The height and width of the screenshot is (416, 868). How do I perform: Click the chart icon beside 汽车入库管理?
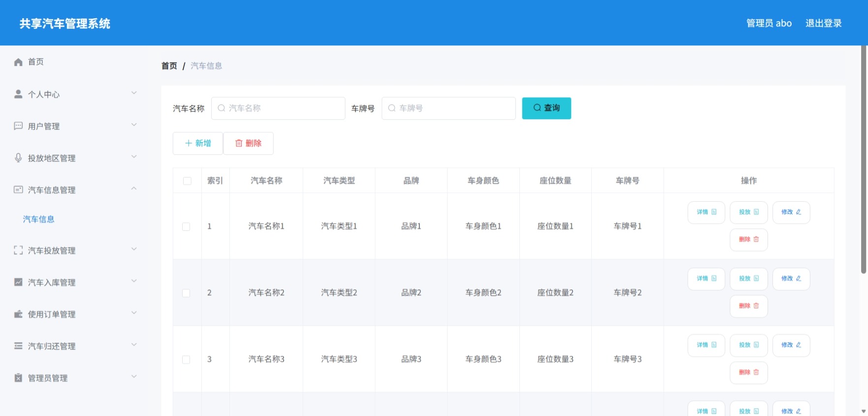[x=18, y=282]
